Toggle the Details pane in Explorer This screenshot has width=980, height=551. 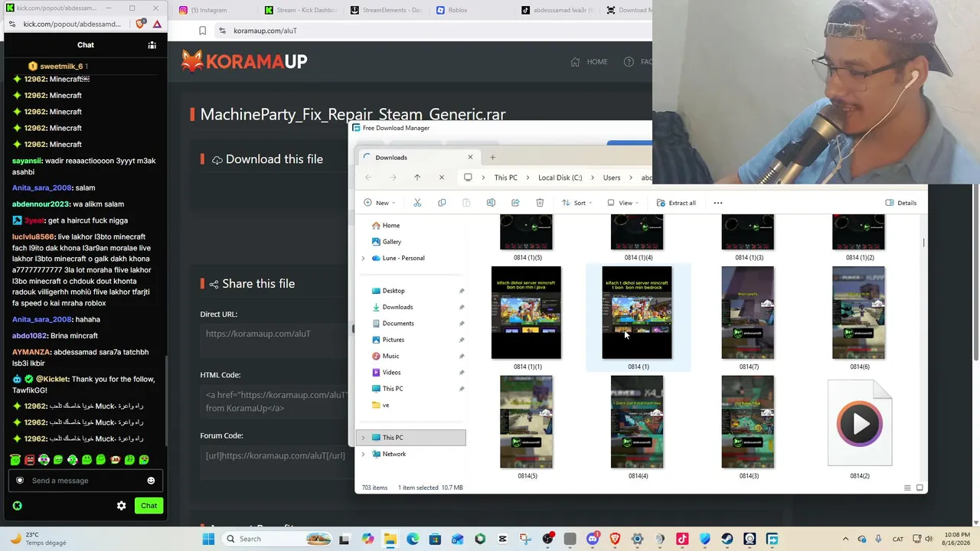[x=901, y=203]
